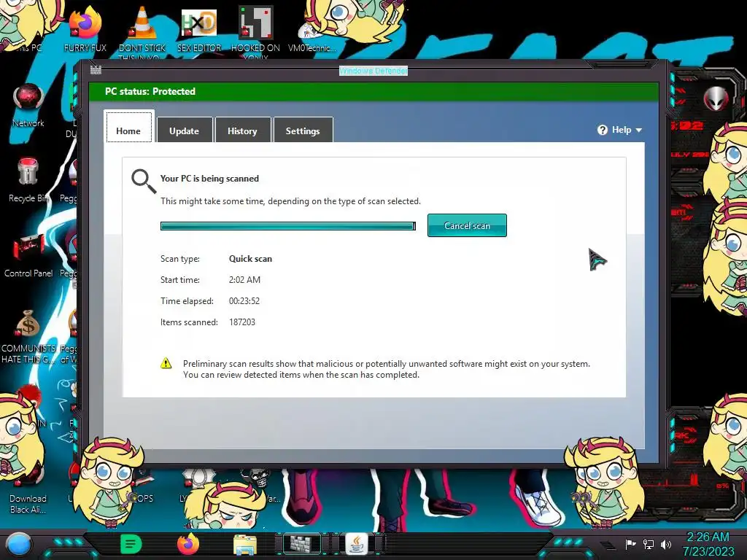Switch to the History tab
747x560 pixels.
[242, 130]
